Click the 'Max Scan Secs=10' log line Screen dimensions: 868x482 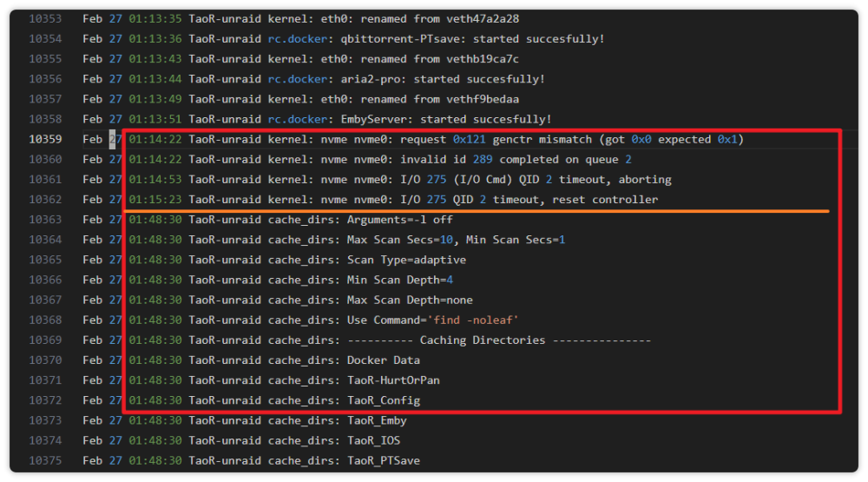[x=324, y=240]
